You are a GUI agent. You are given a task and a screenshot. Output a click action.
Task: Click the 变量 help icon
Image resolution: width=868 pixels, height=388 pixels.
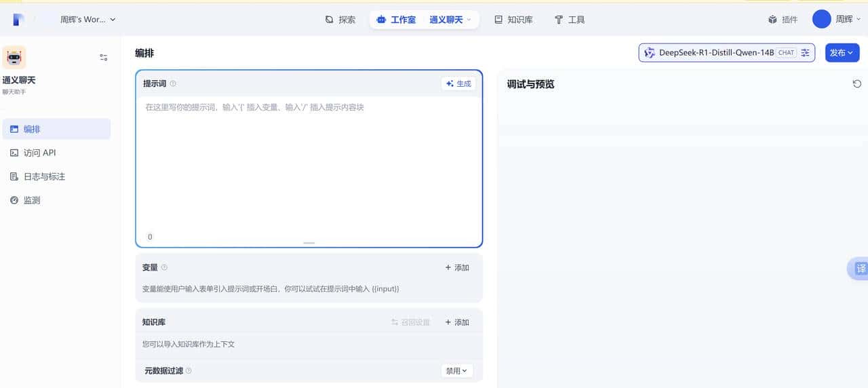164,268
